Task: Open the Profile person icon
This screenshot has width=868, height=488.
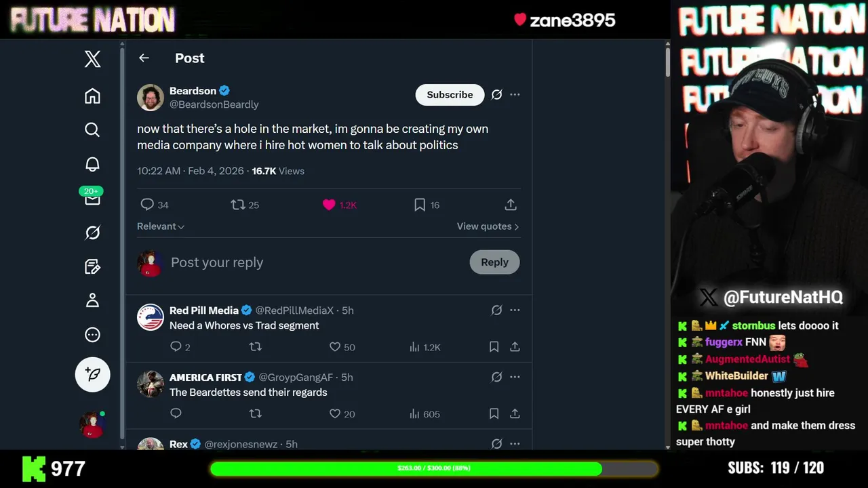Action: (x=92, y=300)
